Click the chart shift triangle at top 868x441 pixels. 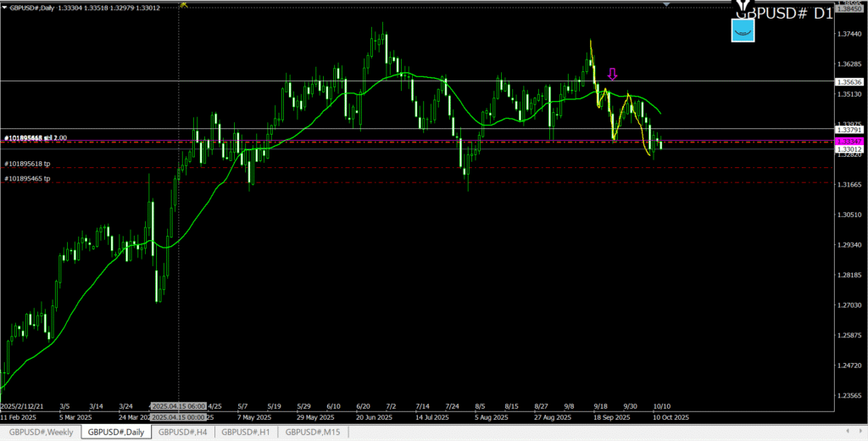[x=668, y=4]
